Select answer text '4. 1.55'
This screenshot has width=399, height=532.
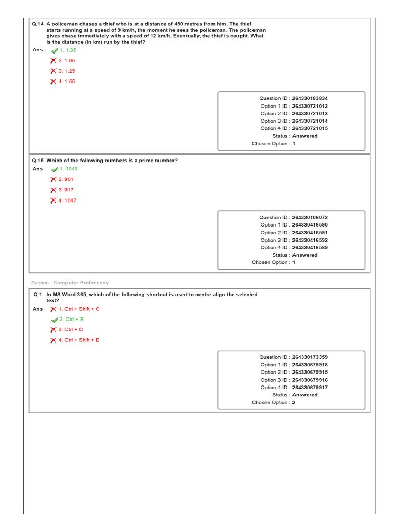[x=66, y=82]
